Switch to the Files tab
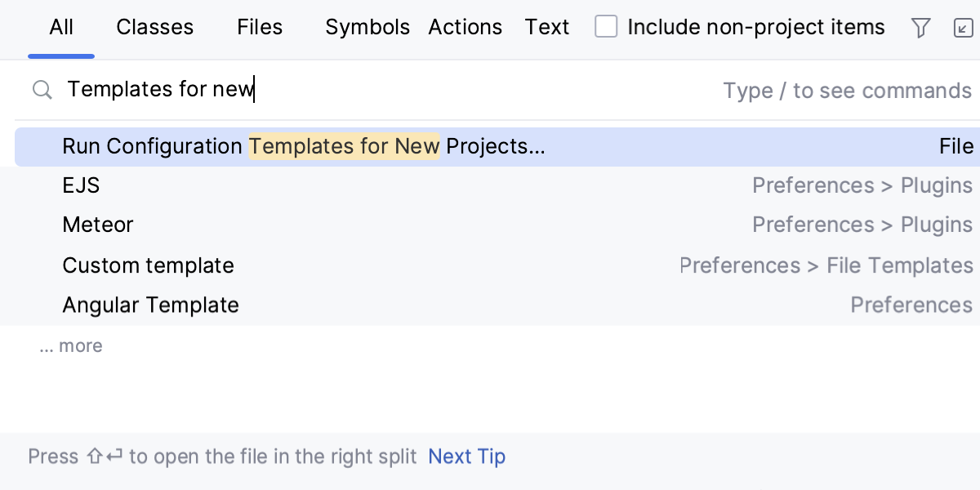 [259, 26]
